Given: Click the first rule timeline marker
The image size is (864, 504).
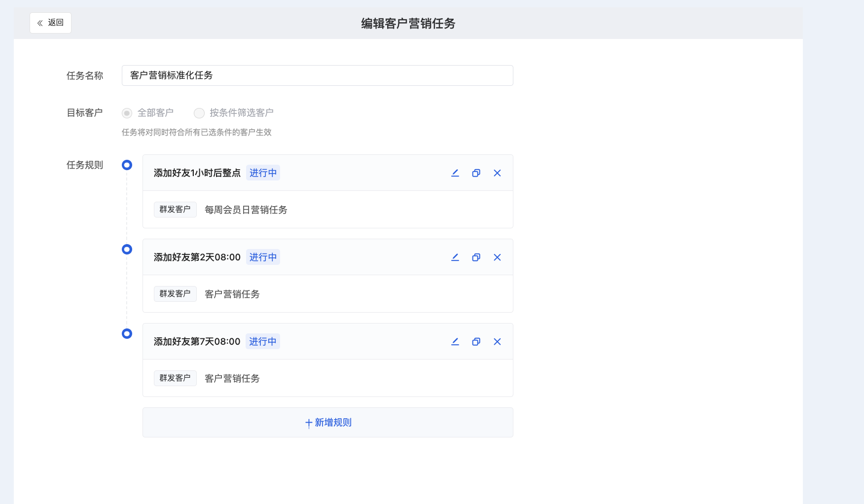Looking at the screenshot, I should (x=127, y=165).
